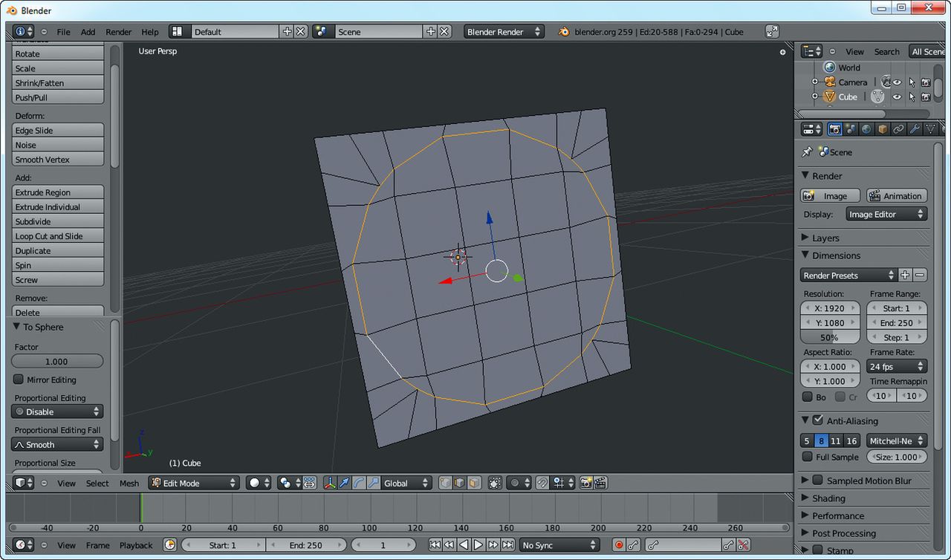The width and height of the screenshot is (951, 560).
Task: Open the World properties tab
Action: click(866, 129)
